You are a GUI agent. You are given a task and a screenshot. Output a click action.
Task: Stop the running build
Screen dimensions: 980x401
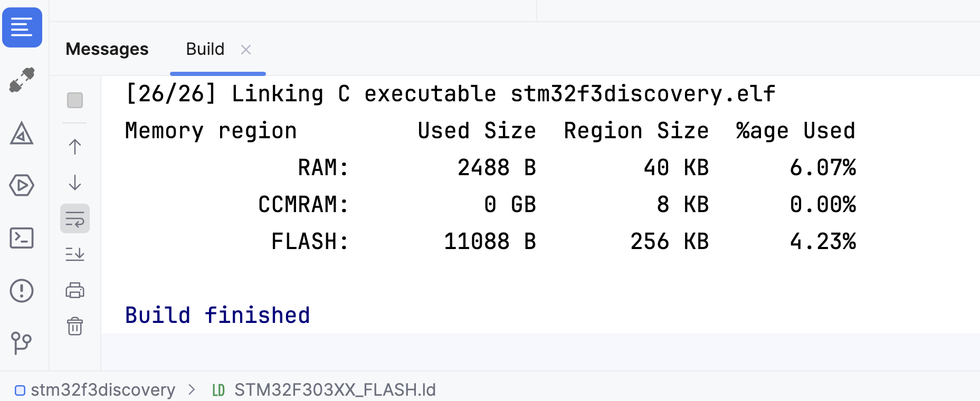pos(75,100)
